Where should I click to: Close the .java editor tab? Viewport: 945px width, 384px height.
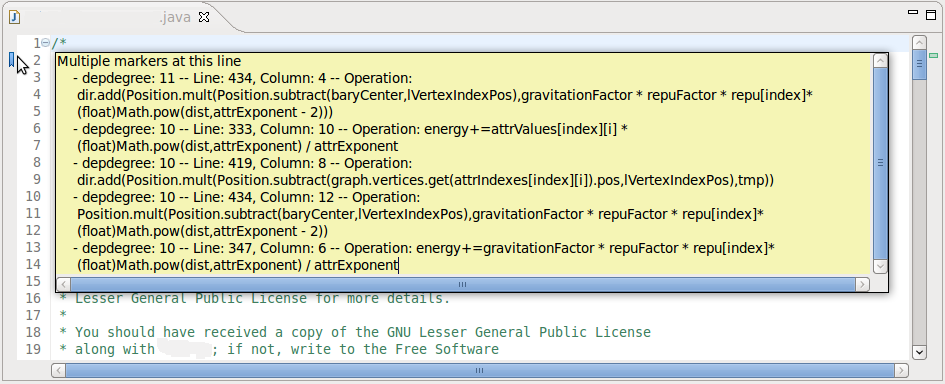pyautogui.click(x=204, y=17)
